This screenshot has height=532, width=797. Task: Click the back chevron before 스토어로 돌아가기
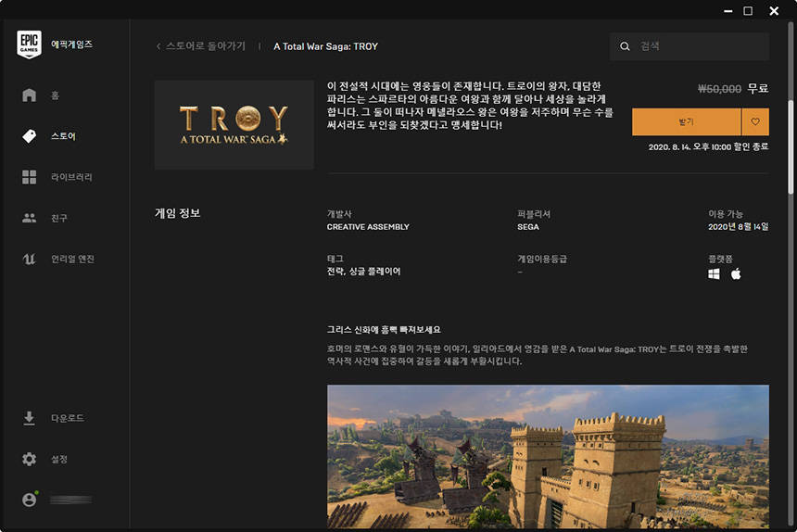click(x=158, y=46)
